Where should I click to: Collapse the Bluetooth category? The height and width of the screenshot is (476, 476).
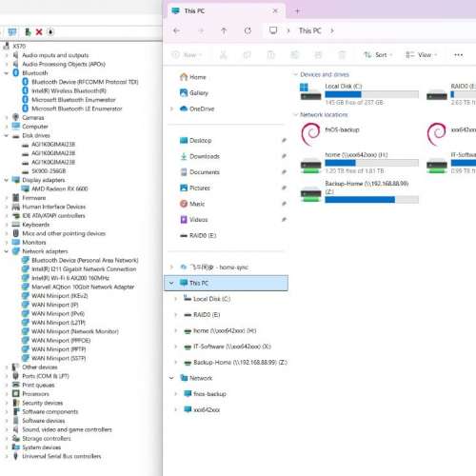click(6, 73)
